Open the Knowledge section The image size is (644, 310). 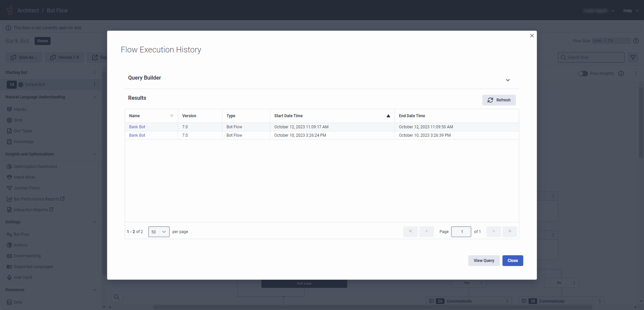point(23,141)
